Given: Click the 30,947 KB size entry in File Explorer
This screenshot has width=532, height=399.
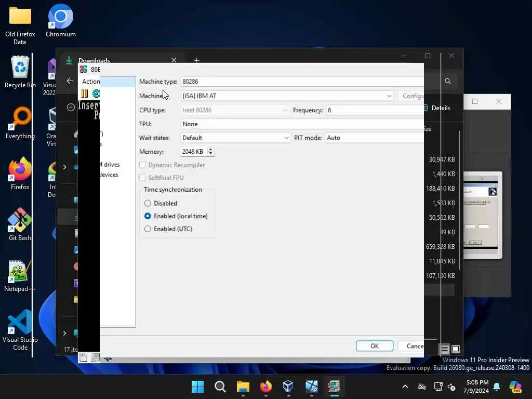Looking at the screenshot, I should coord(442,159).
